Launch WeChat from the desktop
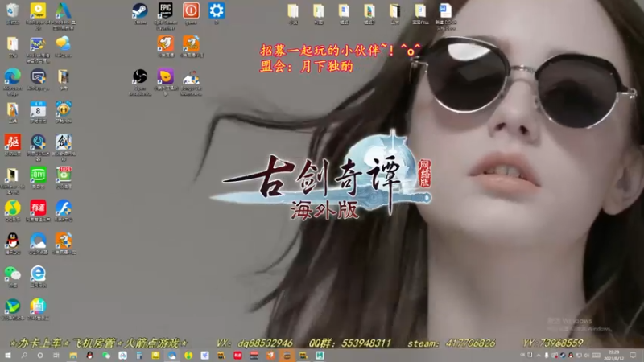The image size is (644, 362). [13, 274]
